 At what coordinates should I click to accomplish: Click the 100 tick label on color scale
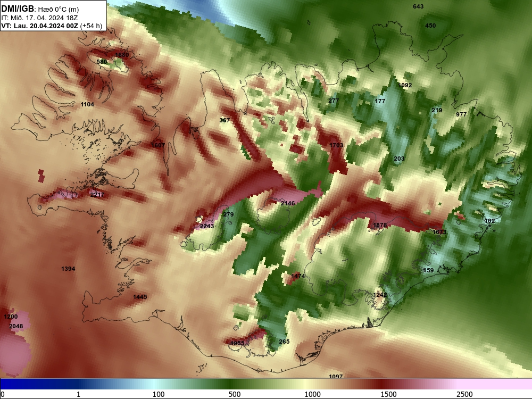point(159,394)
